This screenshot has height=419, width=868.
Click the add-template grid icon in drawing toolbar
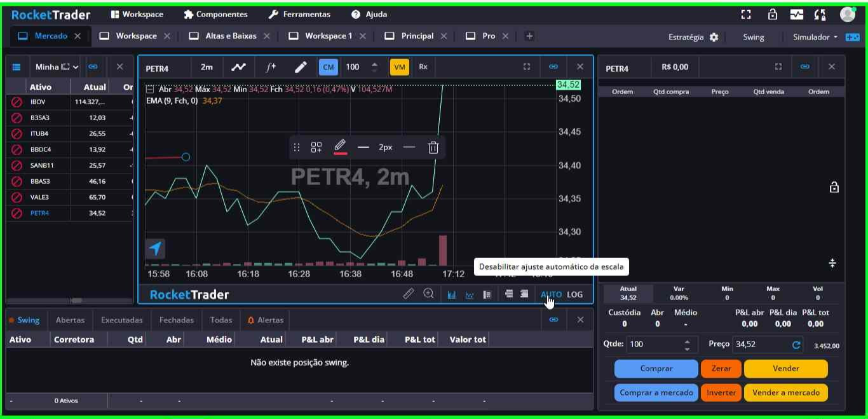(x=316, y=148)
